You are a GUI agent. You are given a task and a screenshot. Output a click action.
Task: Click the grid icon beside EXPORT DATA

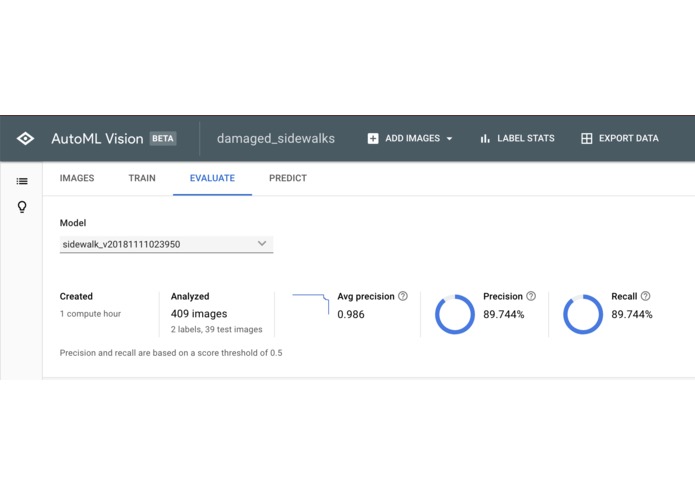coord(586,139)
